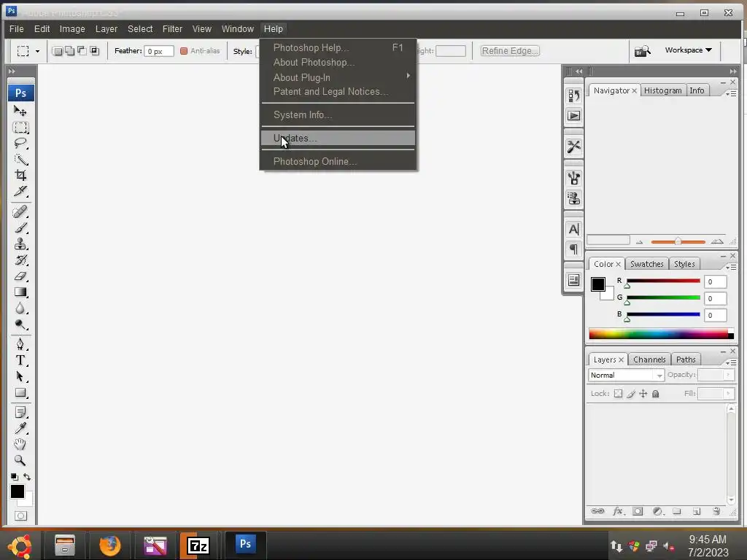
Task: Choose Subtract from selection mode
Action: 82,51
